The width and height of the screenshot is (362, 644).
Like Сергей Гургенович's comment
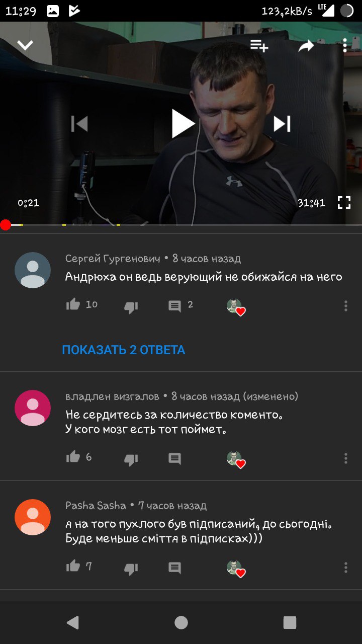73,304
